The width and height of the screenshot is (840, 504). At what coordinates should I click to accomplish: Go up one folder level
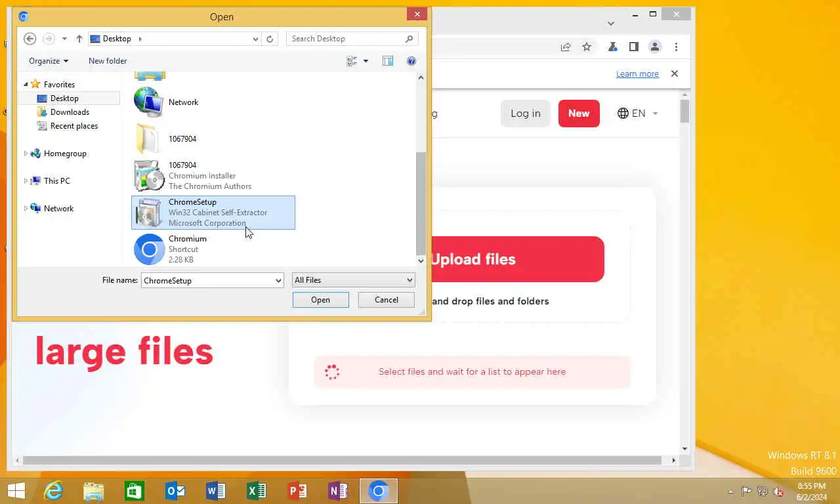(x=79, y=39)
